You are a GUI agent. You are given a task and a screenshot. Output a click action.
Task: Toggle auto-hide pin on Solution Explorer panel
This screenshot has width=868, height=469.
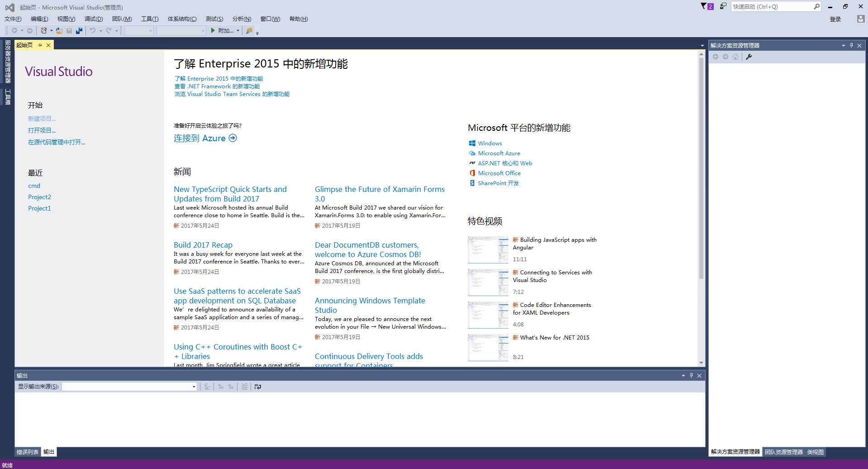click(x=851, y=45)
